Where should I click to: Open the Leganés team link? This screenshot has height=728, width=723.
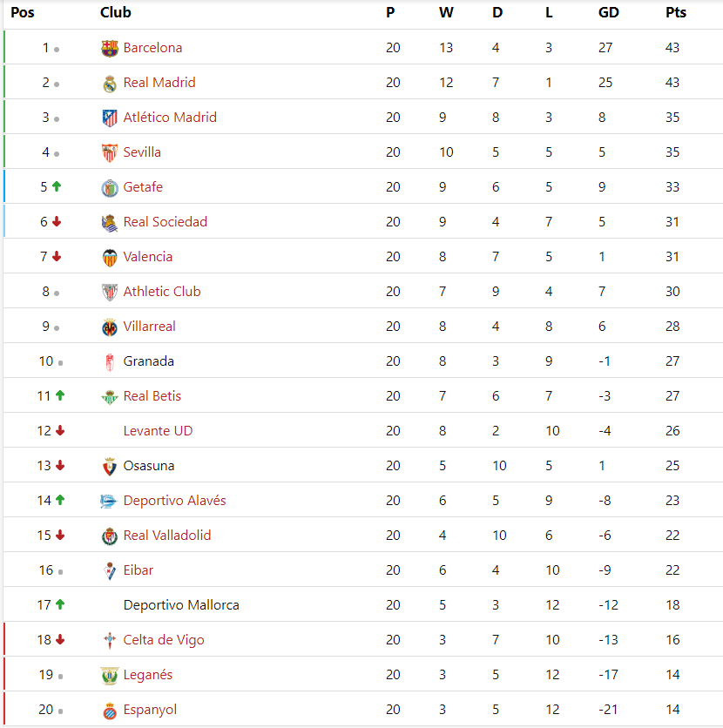pyautogui.click(x=148, y=675)
